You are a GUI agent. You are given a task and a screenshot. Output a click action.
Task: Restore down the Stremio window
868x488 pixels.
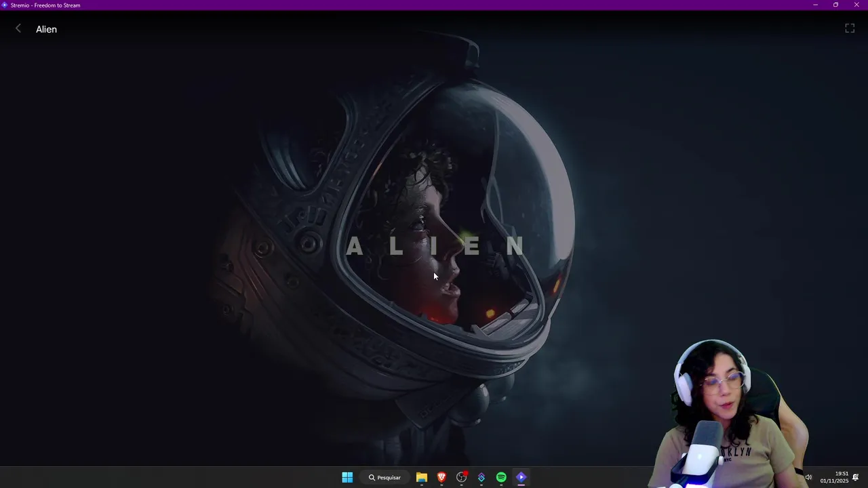pyautogui.click(x=835, y=5)
